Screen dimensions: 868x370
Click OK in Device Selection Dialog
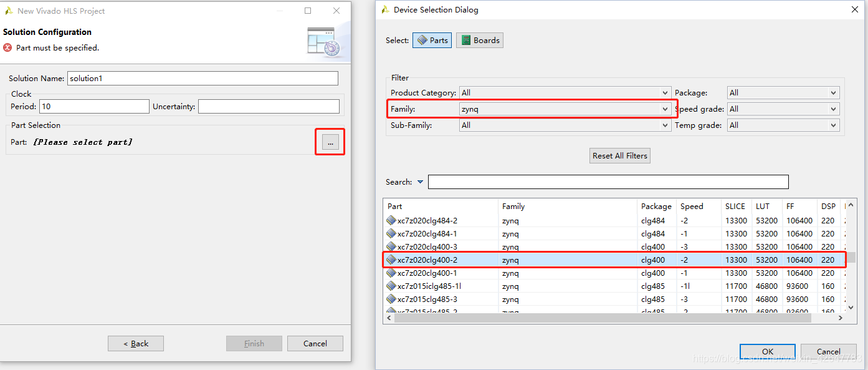(768, 351)
